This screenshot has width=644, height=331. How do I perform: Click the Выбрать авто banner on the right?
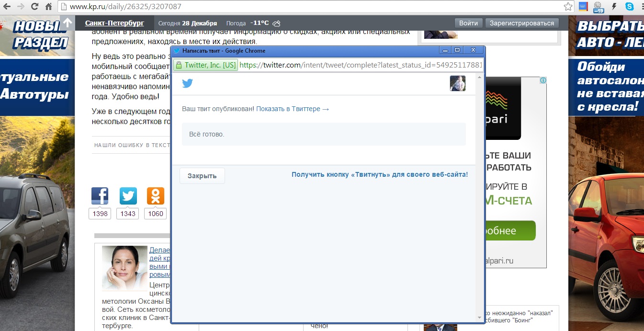tap(606, 36)
